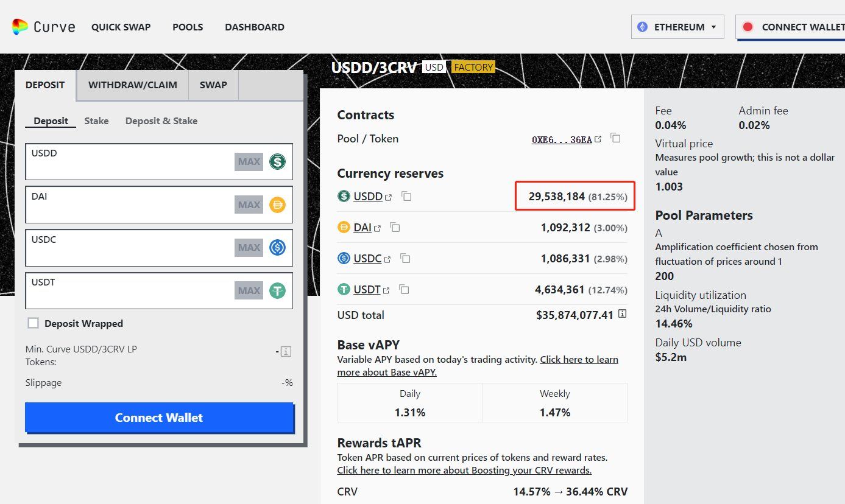The height and width of the screenshot is (504, 845).
Task: Copy the USDC token address
Action: 405,259
